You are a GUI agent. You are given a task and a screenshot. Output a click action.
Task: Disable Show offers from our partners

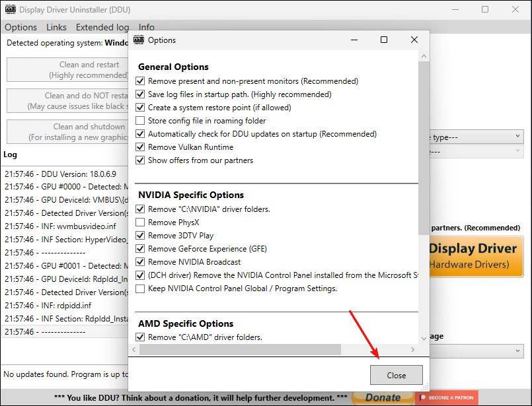(x=141, y=160)
